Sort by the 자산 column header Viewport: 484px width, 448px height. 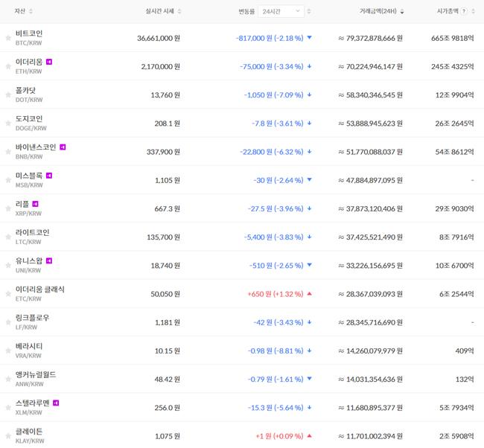pyautogui.click(x=24, y=11)
